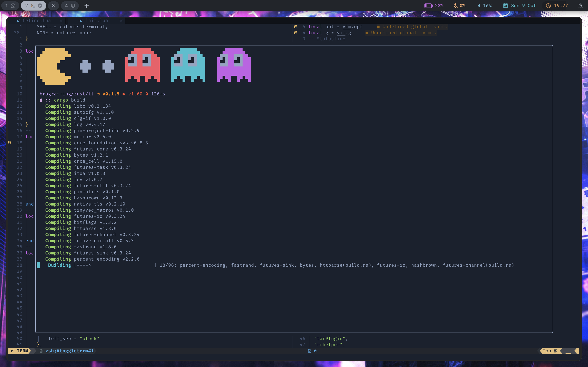588x367 pixels.
Task: Add a new workspace with plus button
Action: (87, 6)
